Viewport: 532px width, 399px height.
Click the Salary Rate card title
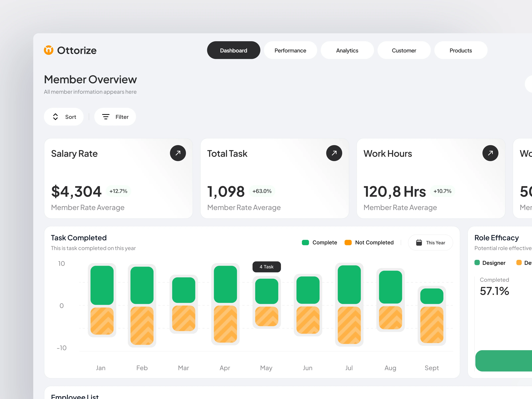(74, 154)
